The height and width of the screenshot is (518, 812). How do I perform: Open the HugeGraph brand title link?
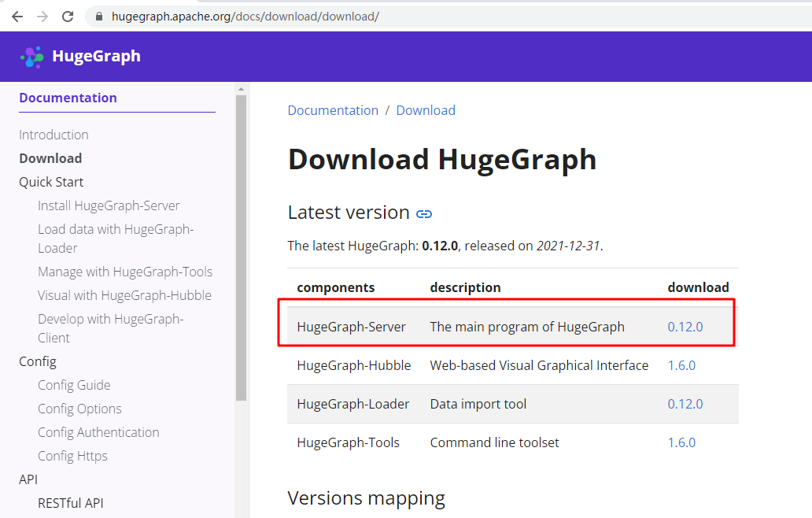point(96,56)
